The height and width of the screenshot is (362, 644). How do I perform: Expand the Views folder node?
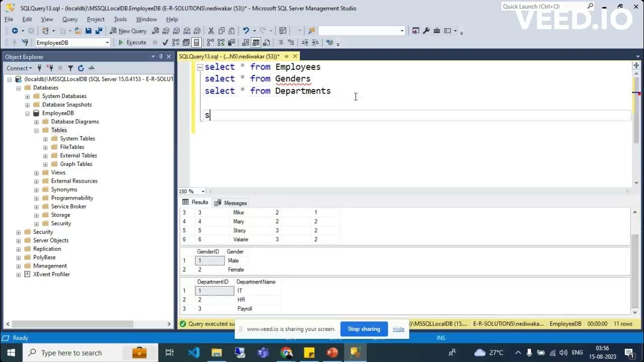tap(36, 172)
